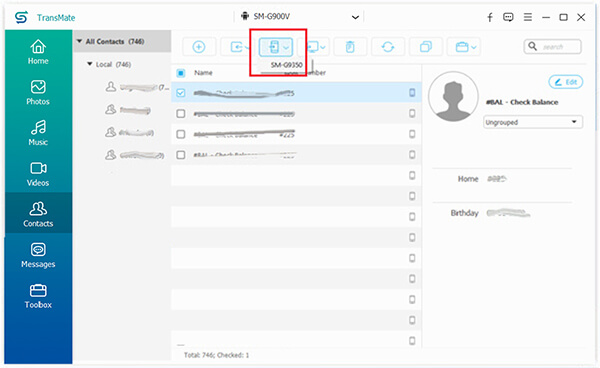
Task: Open the Videos section
Action: [x=38, y=174]
